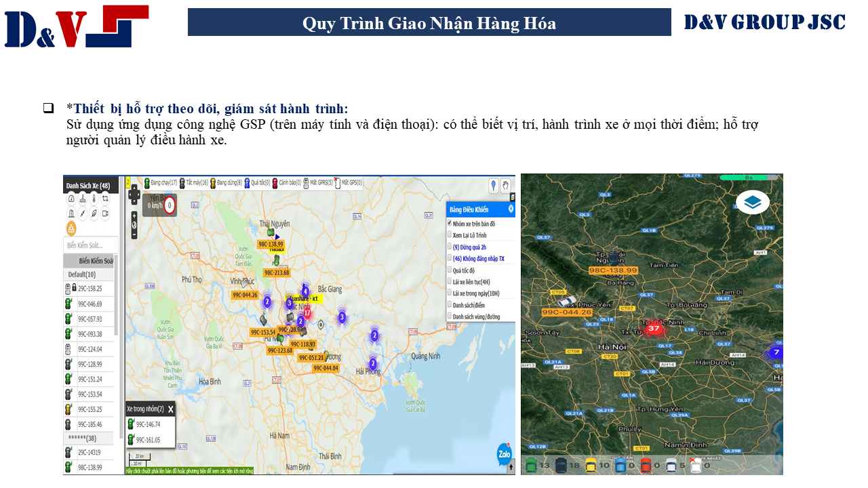This screenshot has width=868, height=488.
Task: Select the hand pan tool on map
Action: click(505, 185)
